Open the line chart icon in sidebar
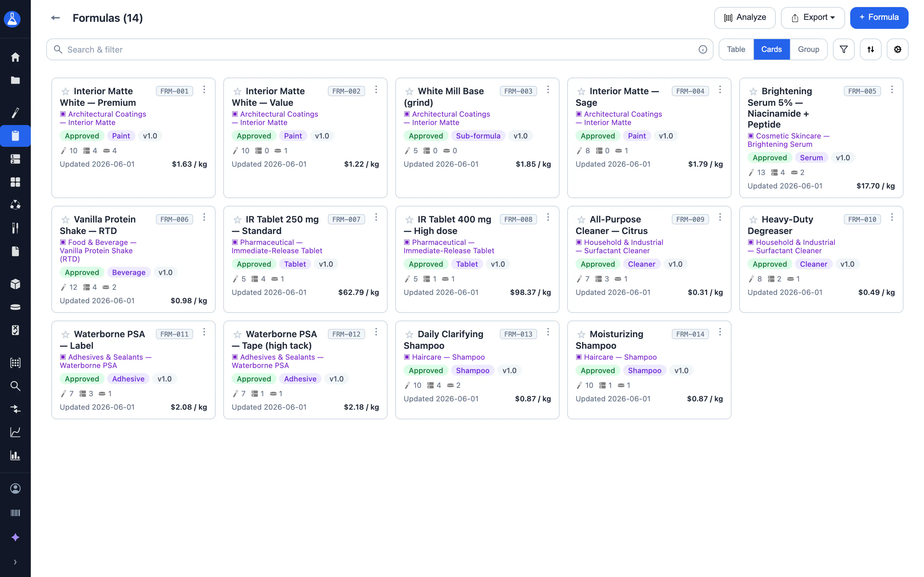Viewport: 924px width, 577px height. 15,432
